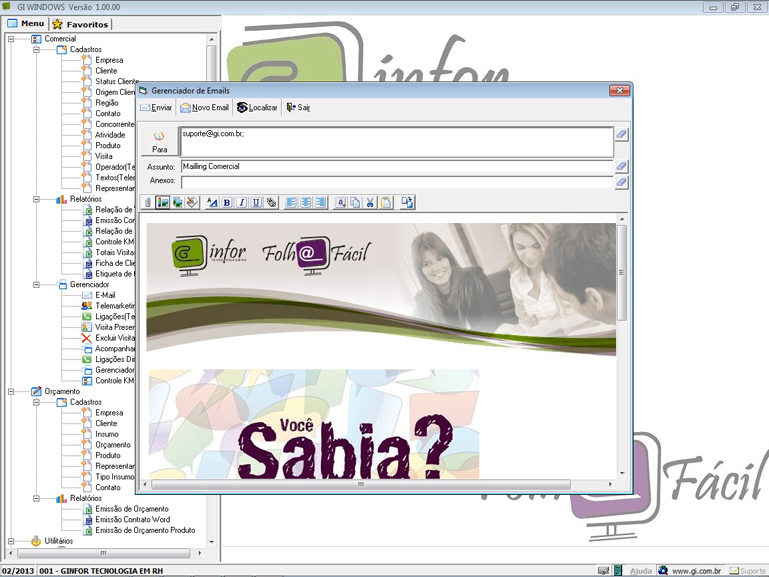The image size is (769, 577).
Task: Open Emissão de Orçamento Produto report
Action: pos(145,530)
